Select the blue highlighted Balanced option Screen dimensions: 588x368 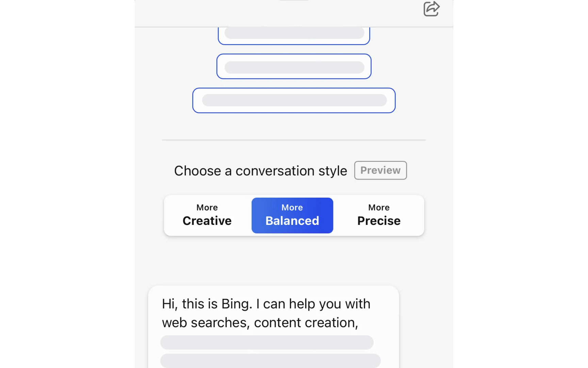(292, 215)
